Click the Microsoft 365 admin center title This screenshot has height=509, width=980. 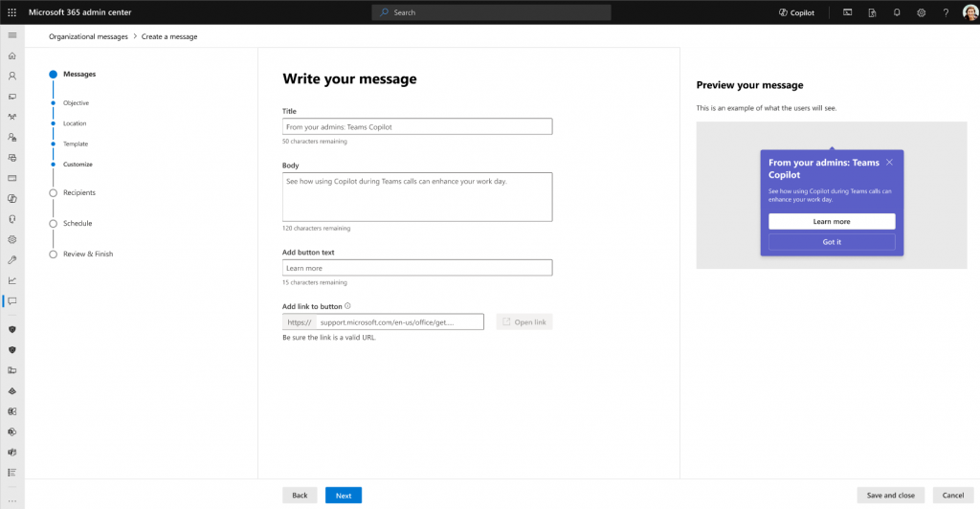click(x=80, y=12)
